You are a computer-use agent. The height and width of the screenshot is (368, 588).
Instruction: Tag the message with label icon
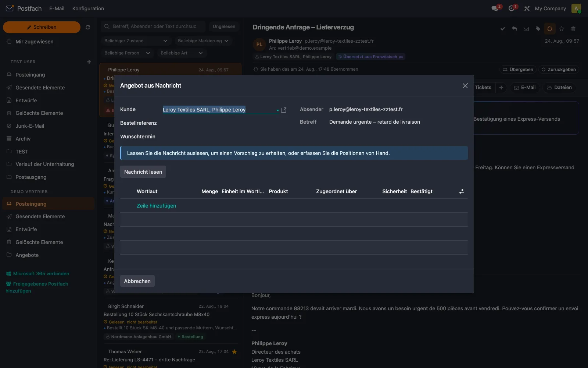(538, 29)
